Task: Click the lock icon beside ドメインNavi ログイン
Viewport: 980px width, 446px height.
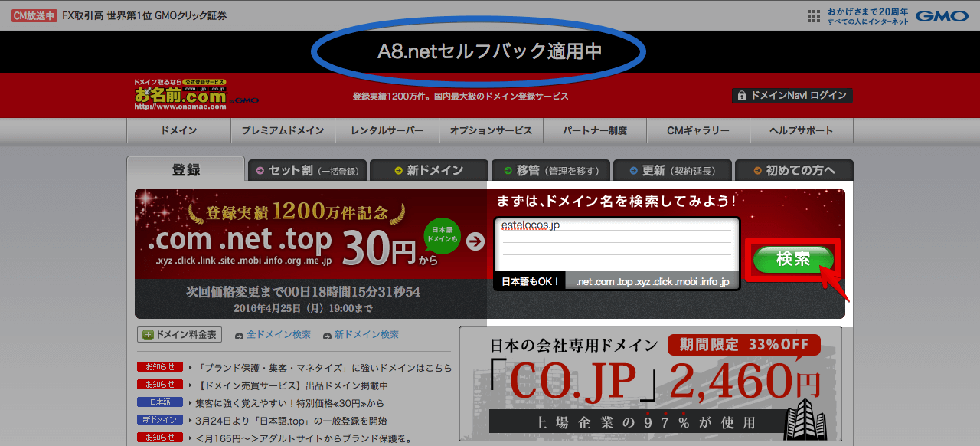Action: [x=740, y=96]
